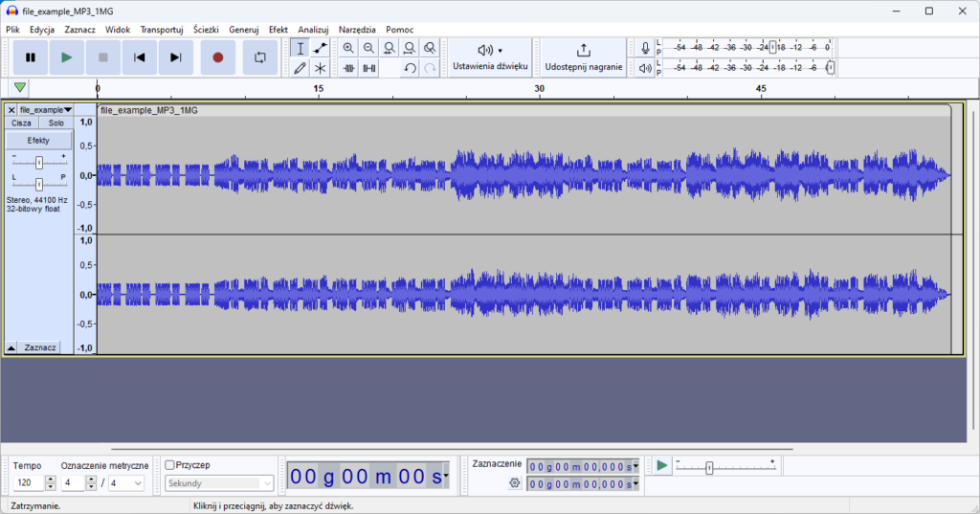Click the time signature numerator field

click(73, 482)
